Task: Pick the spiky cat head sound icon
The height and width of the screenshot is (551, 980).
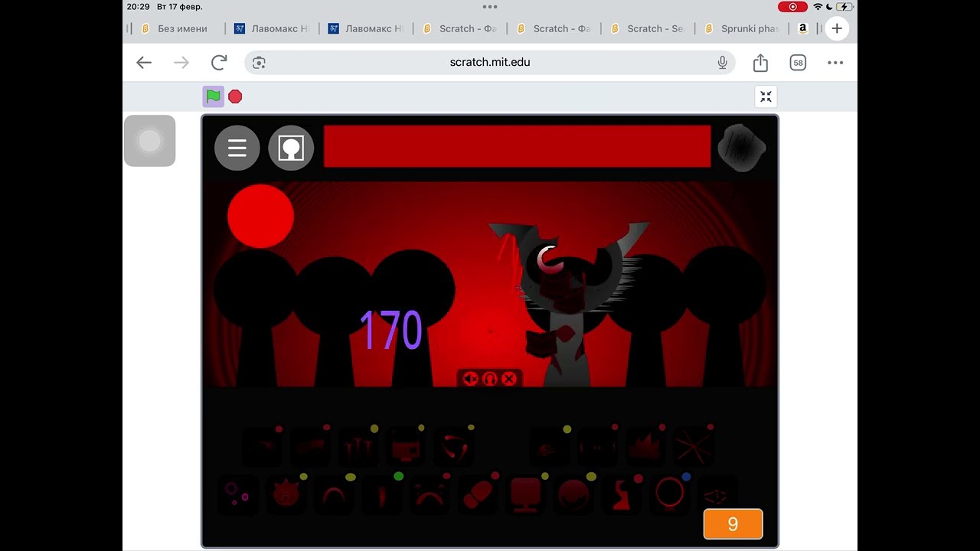Action: pyautogui.click(x=285, y=494)
